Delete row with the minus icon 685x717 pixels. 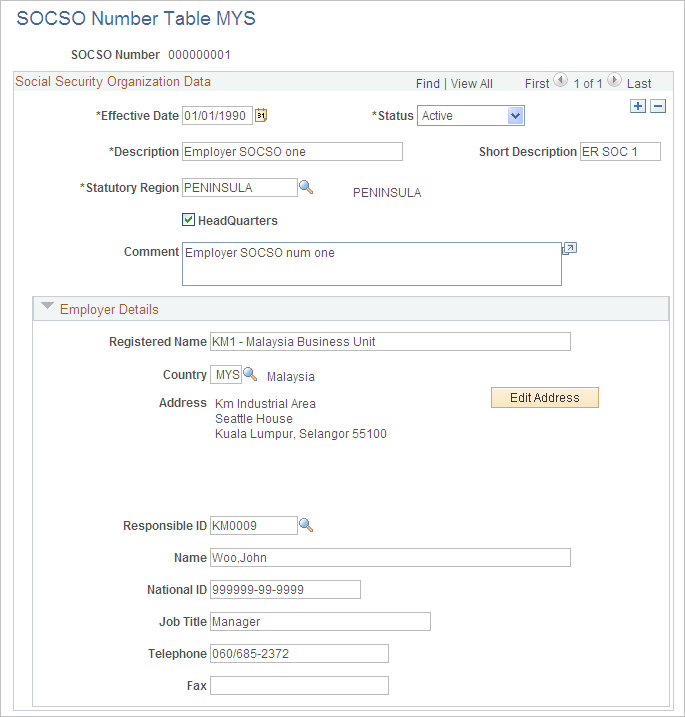coord(658,106)
